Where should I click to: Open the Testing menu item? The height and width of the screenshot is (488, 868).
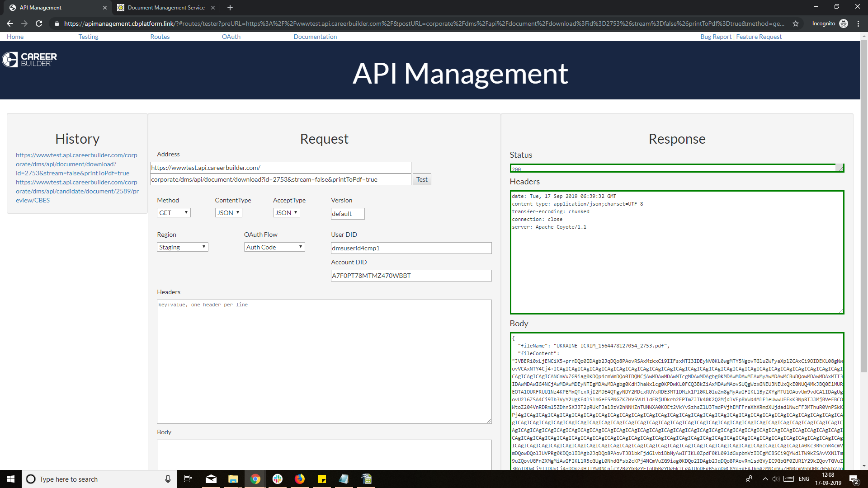click(x=88, y=37)
